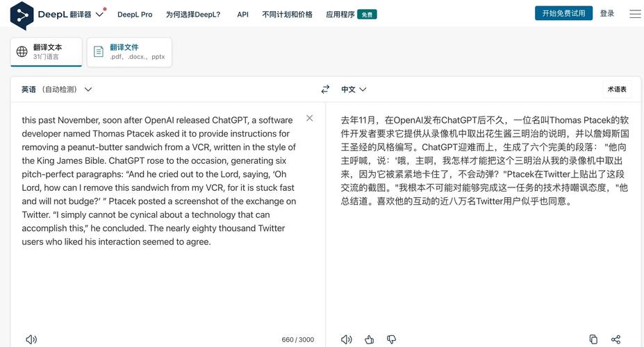Click the document icon in 翻译文件 tab
This screenshot has width=644, height=347.
pos(99,51)
